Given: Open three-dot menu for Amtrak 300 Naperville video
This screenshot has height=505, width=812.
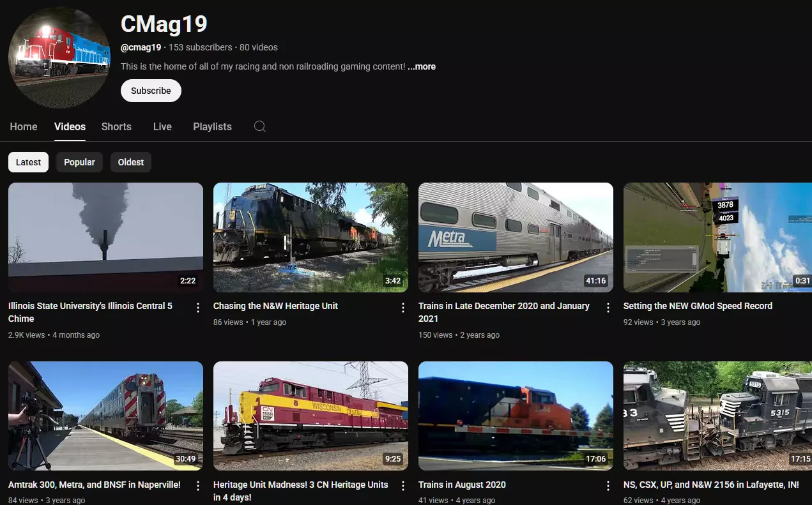Looking at the screenshot, I should 198,486.
